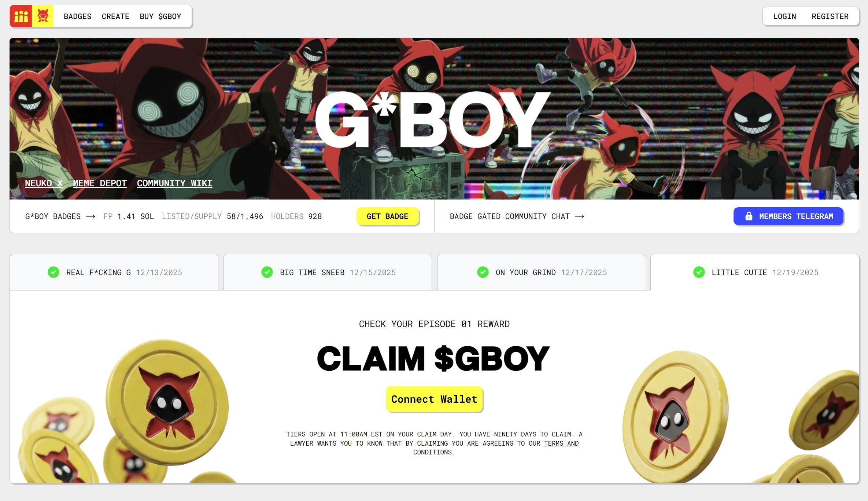Select the On Your Grind tab
The height and width of the screenshot is (501, 868).
[541, 272]
